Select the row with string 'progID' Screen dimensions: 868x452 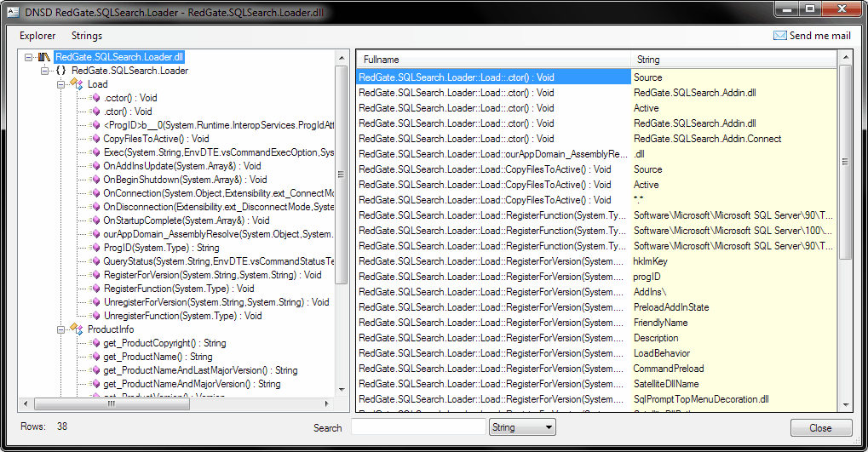click(x=597, y=277)
